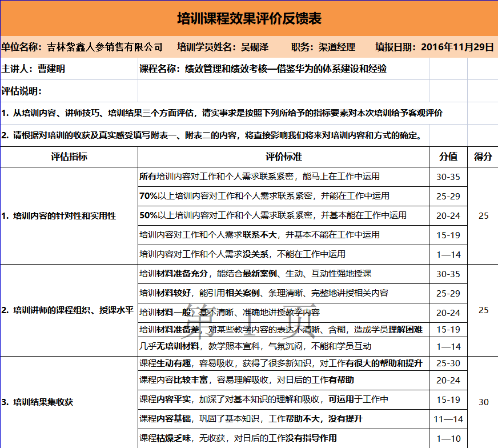Image resolution: width=498 pixels, height=448 pixels.
Task: Select row 培训内容对工作和个人需求联系不大
Action: (284, 235)
